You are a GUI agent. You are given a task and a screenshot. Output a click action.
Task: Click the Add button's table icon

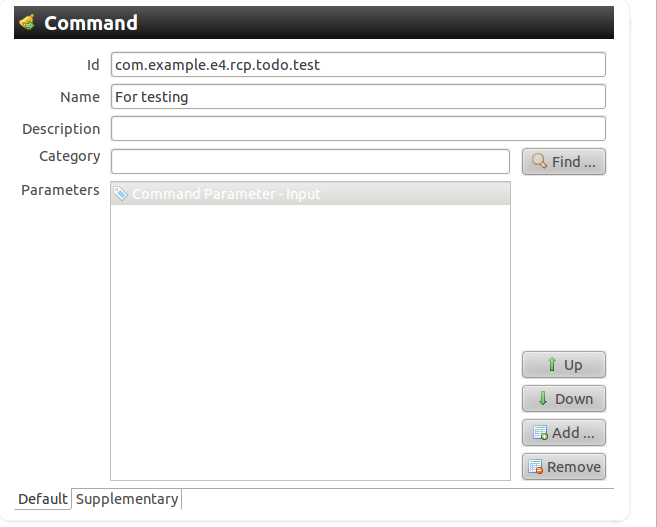tap(539, 433)
